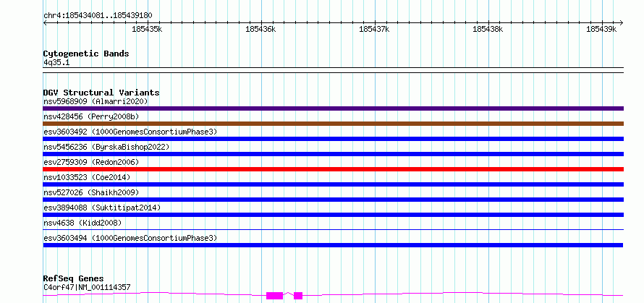Click the blue esv3894088 variant bar
Screen dimensions: 644x303
pos(333,215)
